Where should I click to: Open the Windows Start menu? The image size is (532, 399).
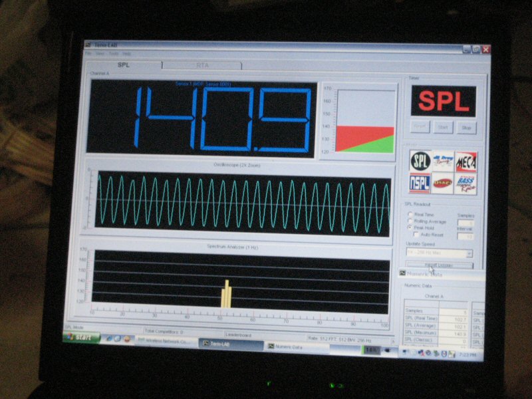pos(81,337)
